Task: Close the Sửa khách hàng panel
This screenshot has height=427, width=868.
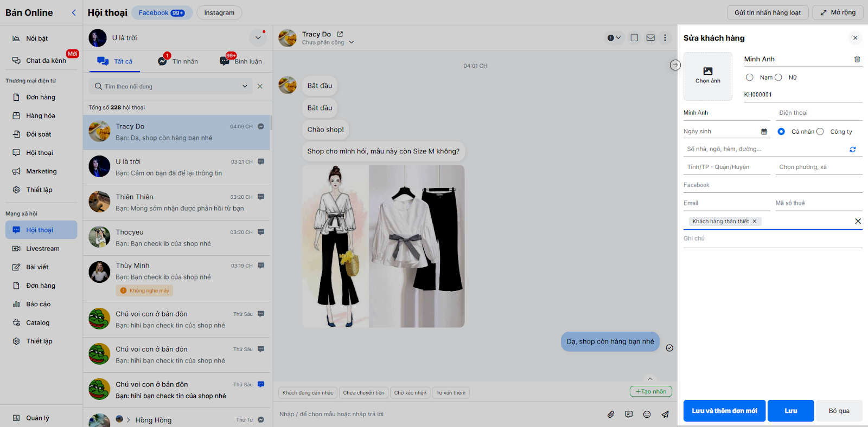Action: (x=856, y=38)
